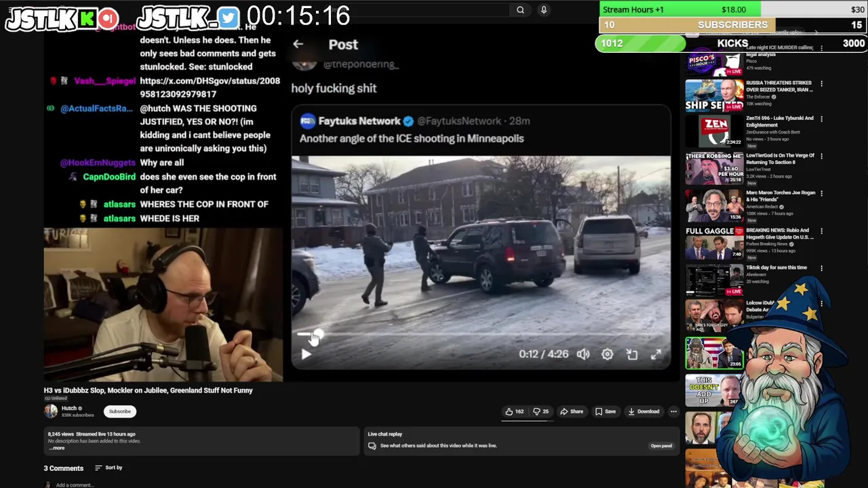Viewport: 868px width, 488px height.
Task: Click American Redact channel name
Action: click(x=763, y=207)
